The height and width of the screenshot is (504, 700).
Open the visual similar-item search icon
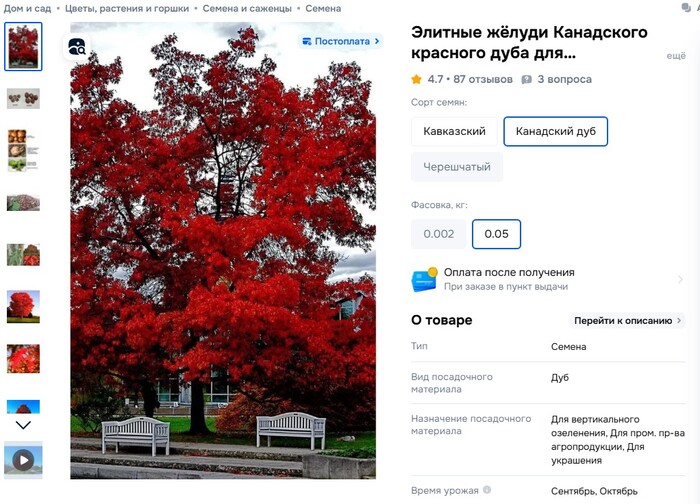(x=77, y=46)
